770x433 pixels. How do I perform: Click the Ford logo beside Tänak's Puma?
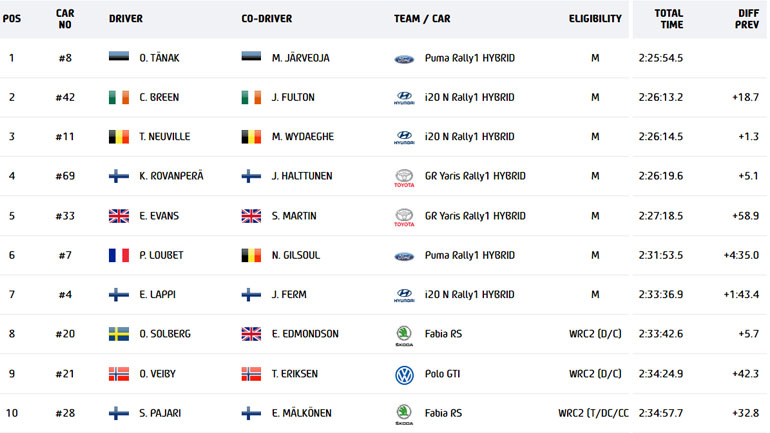[404, 59]
